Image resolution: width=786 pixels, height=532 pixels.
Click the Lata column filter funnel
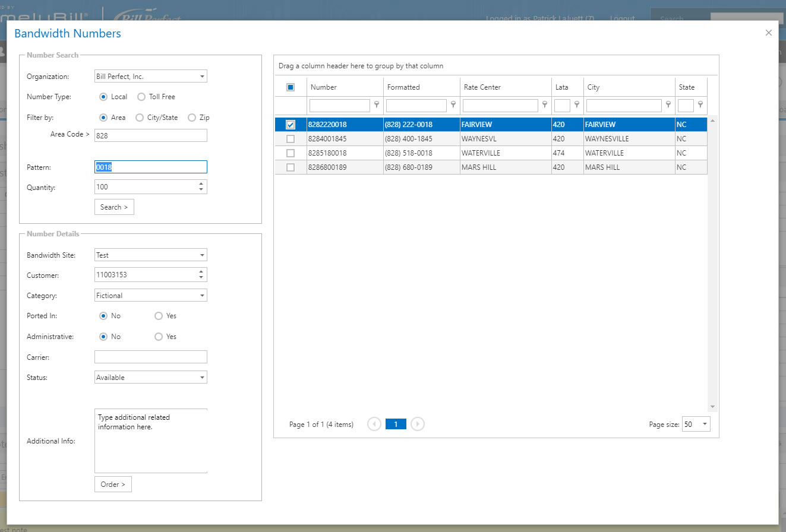(576, 105)
